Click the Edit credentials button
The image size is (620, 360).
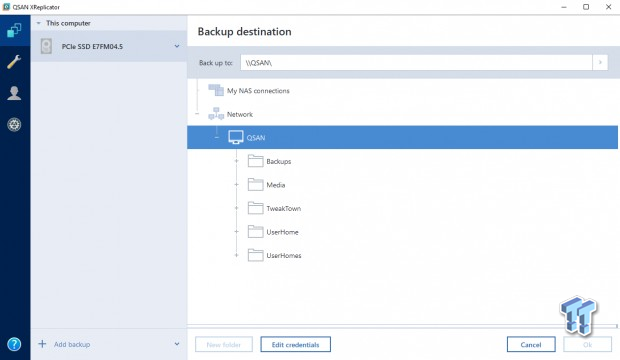[295, 345]
